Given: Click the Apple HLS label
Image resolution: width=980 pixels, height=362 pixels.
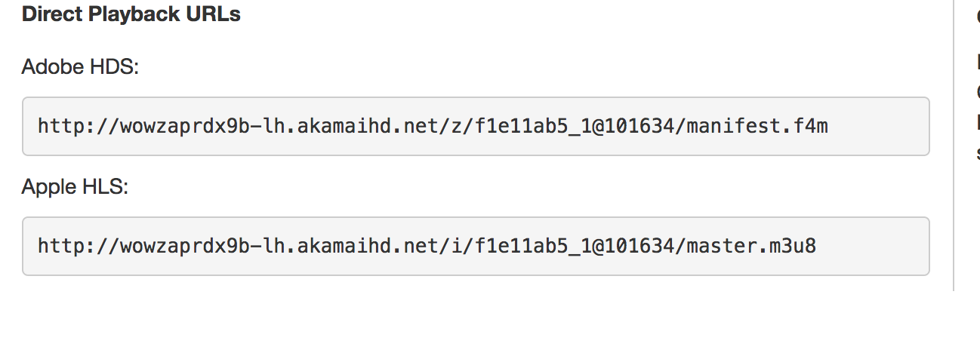Looking at the screenshot, I should click(x=76, y=187).
